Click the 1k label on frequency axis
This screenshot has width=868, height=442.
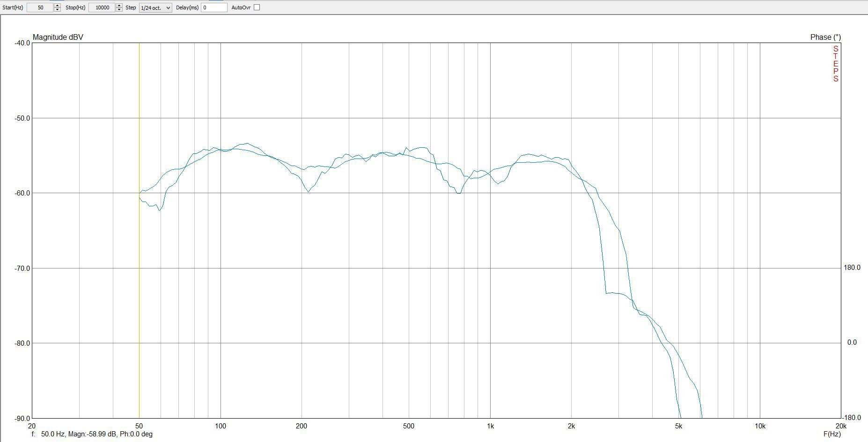click(490, 426)
